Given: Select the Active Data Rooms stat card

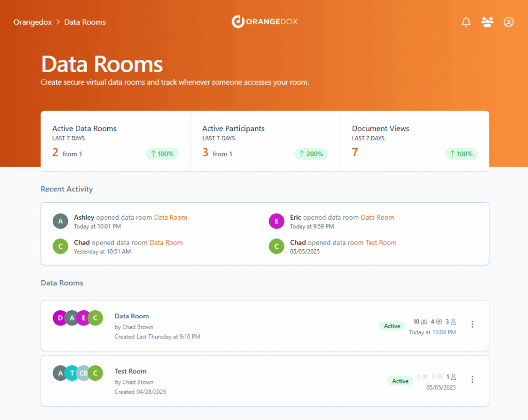Looking at the screenshot, I should click(x=114, y=141).
